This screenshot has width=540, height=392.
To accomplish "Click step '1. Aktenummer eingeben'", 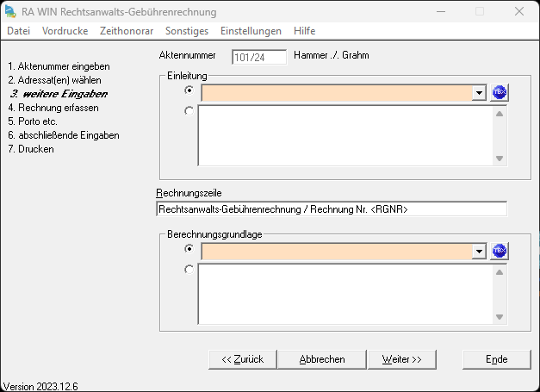I will (x=59, y=66).
